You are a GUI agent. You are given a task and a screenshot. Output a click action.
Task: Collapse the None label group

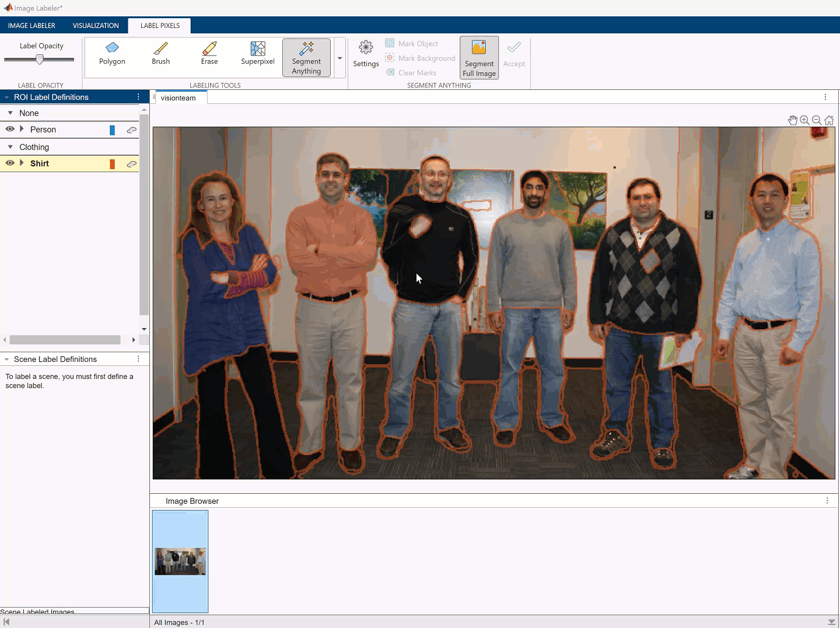tap(9, 113)
